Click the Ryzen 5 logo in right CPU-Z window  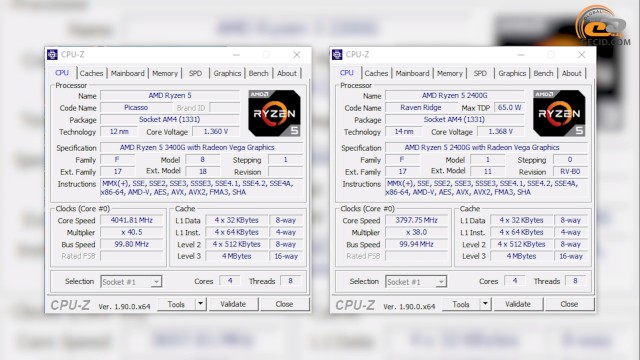(559, 113)
